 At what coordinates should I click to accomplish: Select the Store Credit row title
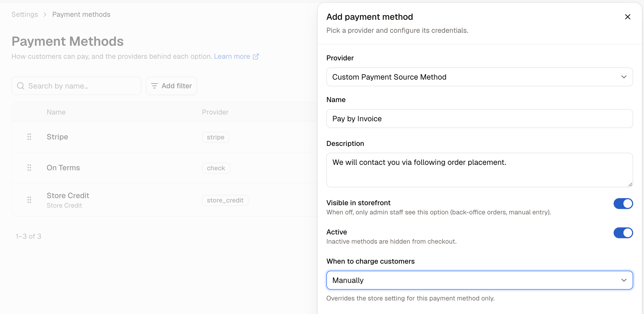coord(68,195)
